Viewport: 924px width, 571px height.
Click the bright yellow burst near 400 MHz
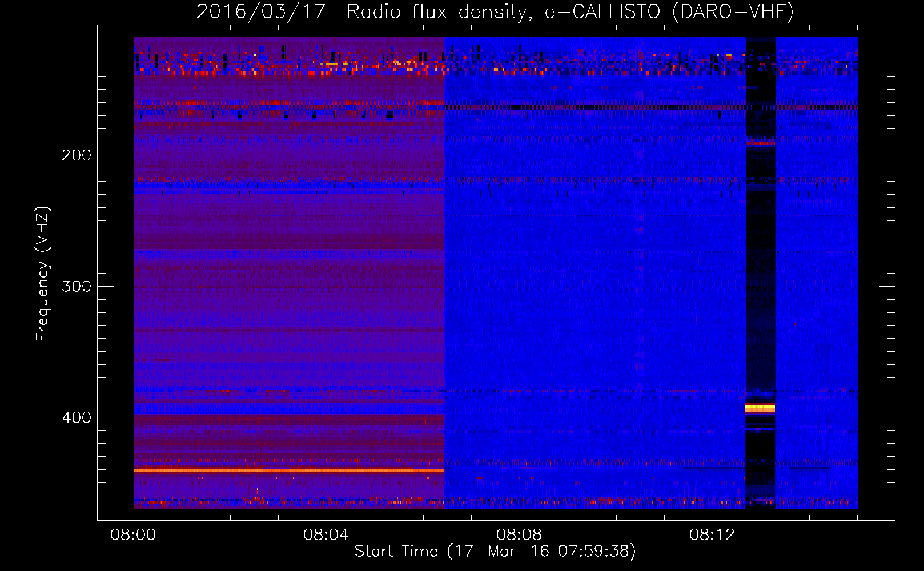click(x=760, y=408)
